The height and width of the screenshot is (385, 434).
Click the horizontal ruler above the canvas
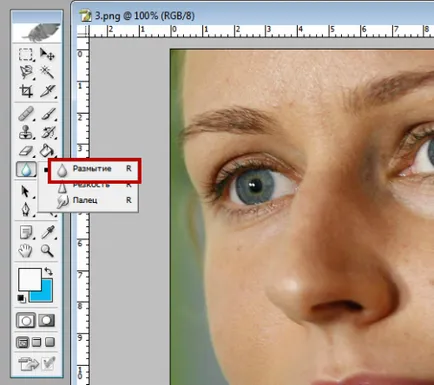pyautogui.click(x=262, y=31)
